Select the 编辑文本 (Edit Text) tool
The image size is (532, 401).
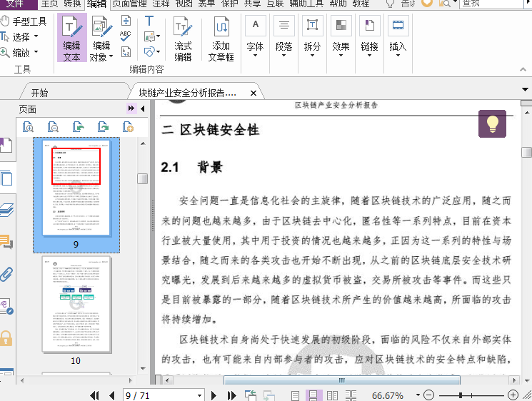[71, 39]
